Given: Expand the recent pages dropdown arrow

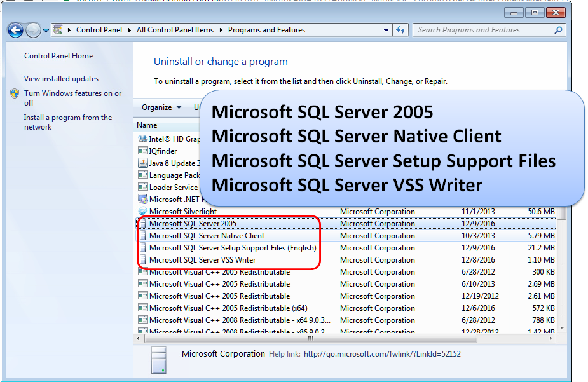Looking at the screenshot, I should click(x=46, y=30).
